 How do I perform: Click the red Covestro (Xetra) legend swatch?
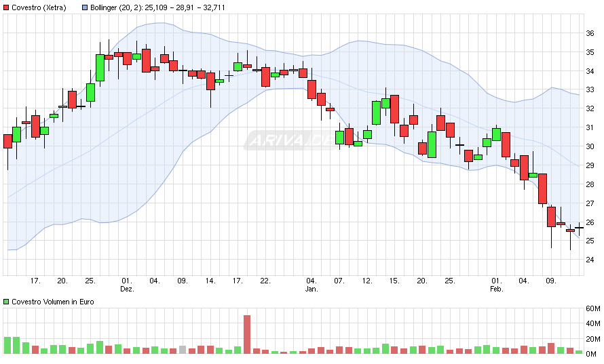click(x=6, y=7)
